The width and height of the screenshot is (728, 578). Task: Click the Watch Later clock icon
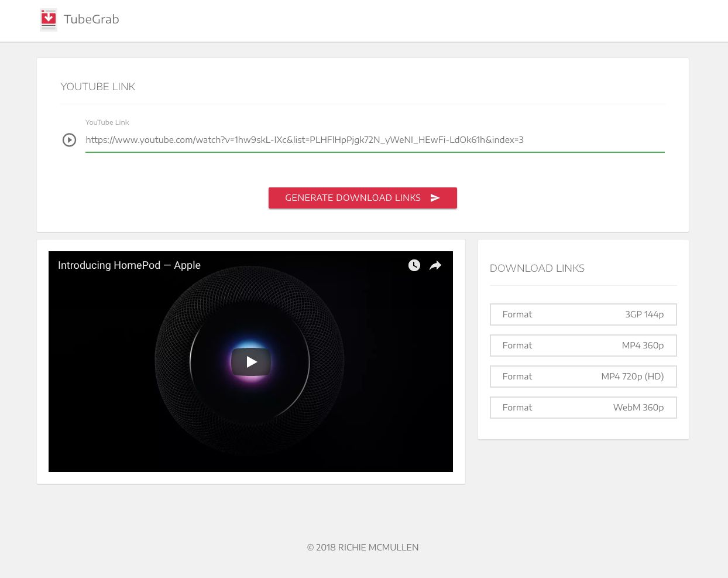coord(414,265)
